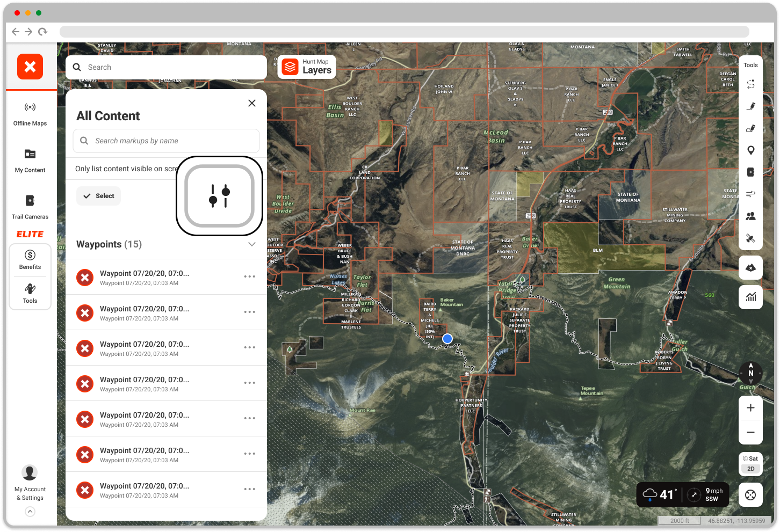Select the Trail Camera tool

click(x=751, y=172)
